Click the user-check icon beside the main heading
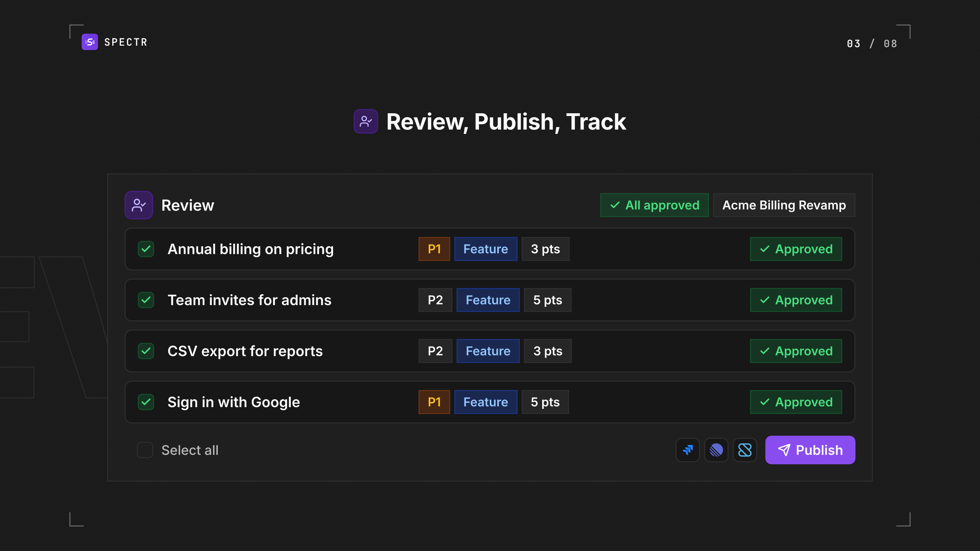This screenshot has width=980, height=551. pyautogui.click(x=366, y=121)
